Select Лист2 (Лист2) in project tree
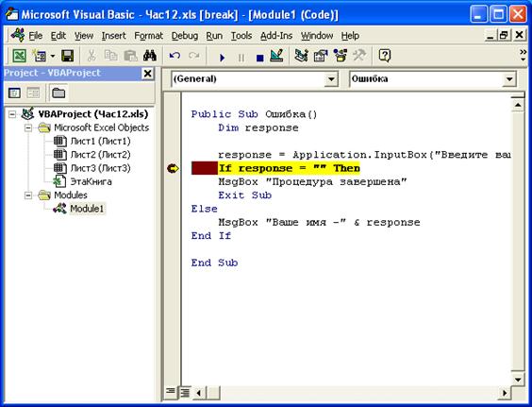532x407 pixels. point(100,155)
